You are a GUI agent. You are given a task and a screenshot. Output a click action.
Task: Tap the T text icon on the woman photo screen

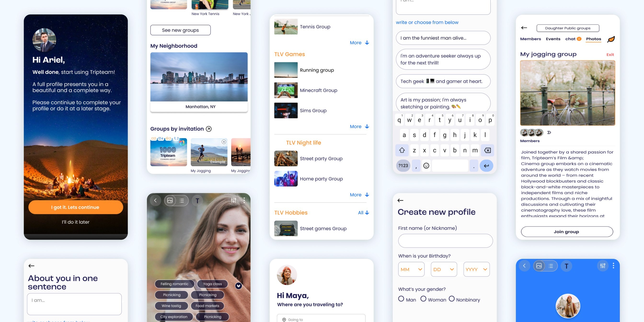[x=197, y=201]
